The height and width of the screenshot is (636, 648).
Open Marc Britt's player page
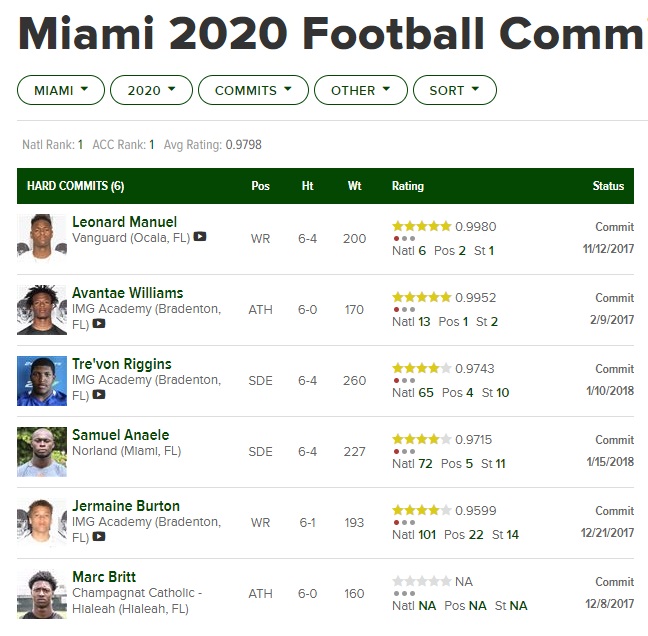[x=104, y=577]
